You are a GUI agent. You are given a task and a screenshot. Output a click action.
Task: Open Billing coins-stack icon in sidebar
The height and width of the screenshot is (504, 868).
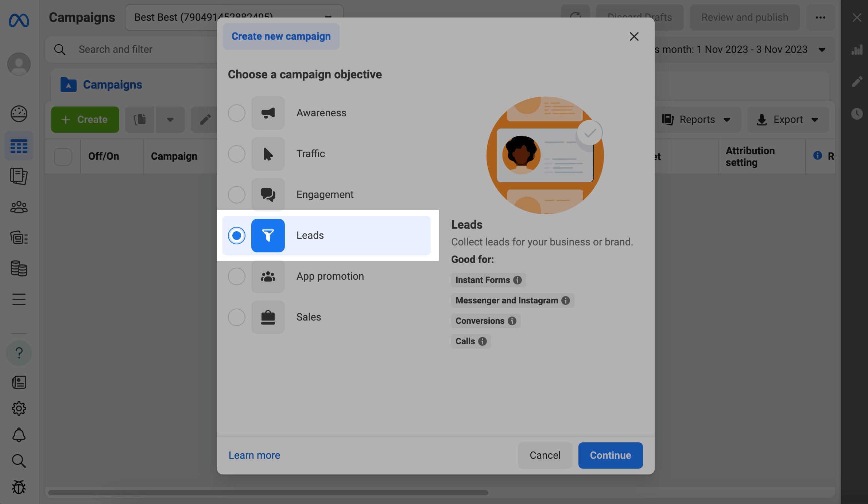pos(19,268)
